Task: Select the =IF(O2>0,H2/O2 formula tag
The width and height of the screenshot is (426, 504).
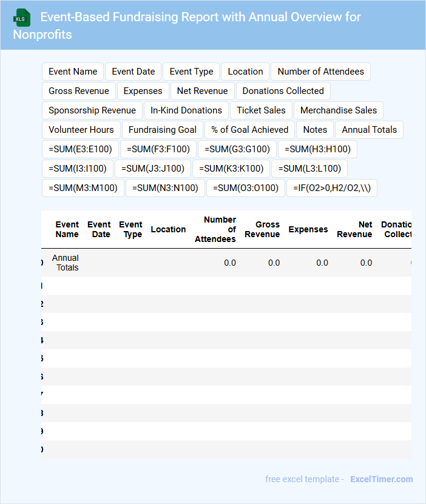Action: [331, 188]
